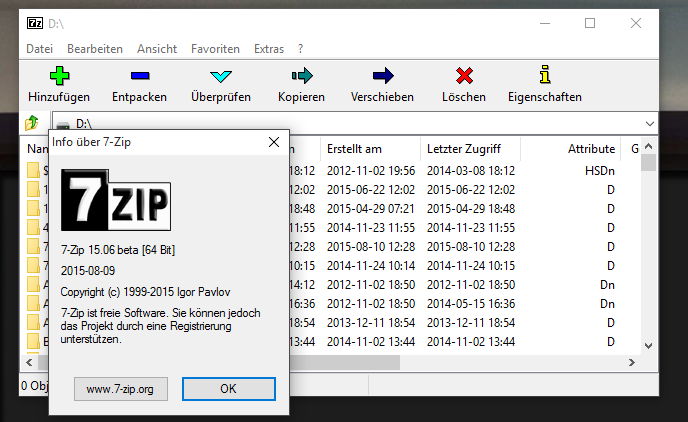Viewport: 688px width, 422px height.
Task: Click the Entpacken blue minus icon
Action: 140,75
